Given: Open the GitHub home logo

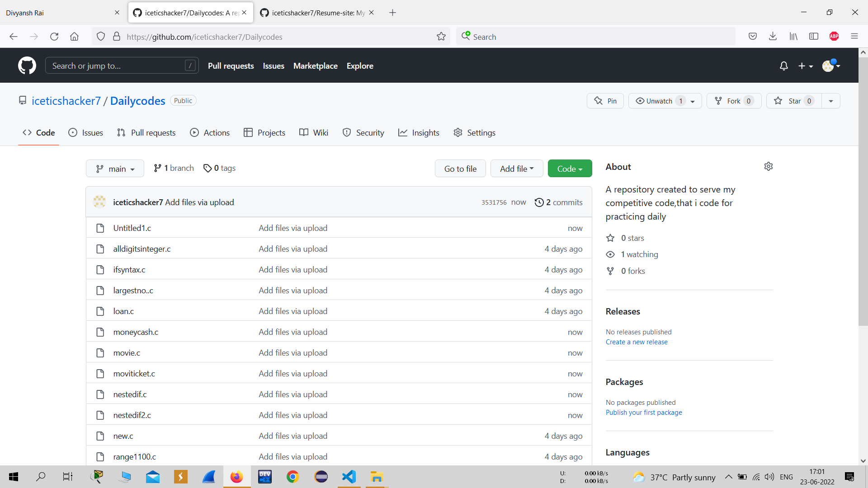Looking at the screenshot, I should pyautogui.click(x=27, y=66).
